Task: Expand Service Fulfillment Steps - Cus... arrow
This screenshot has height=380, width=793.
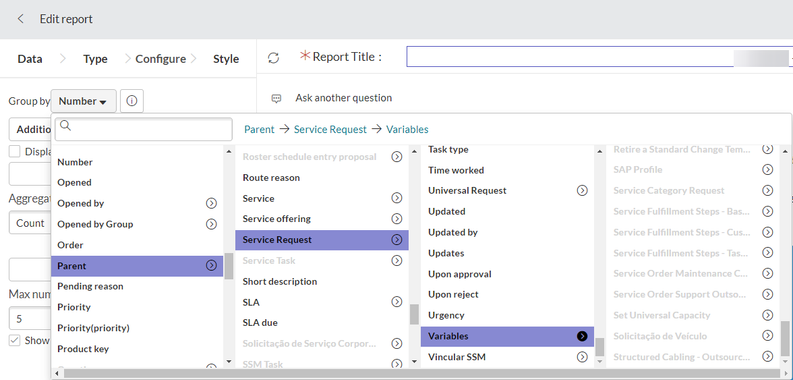Action: 768,232
